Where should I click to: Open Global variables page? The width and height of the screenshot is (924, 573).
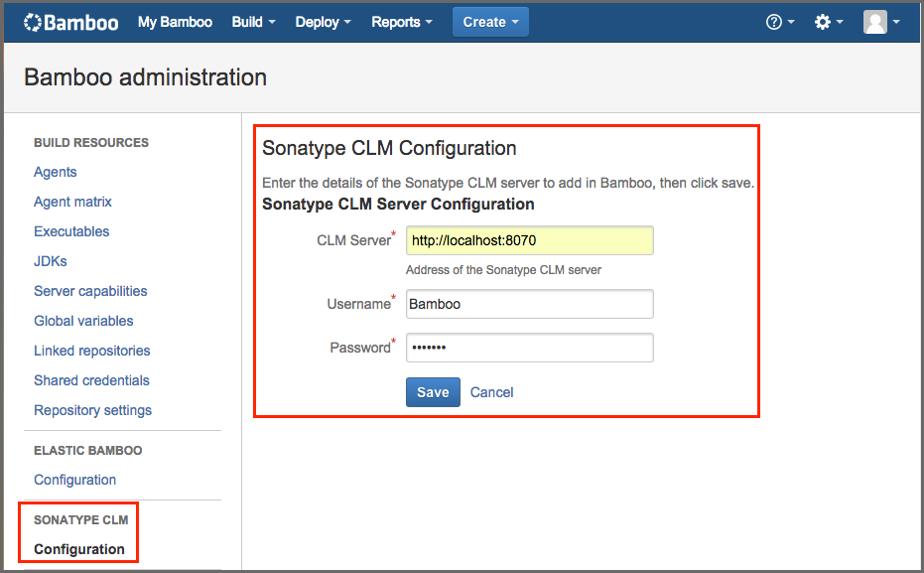coord(83,321)
